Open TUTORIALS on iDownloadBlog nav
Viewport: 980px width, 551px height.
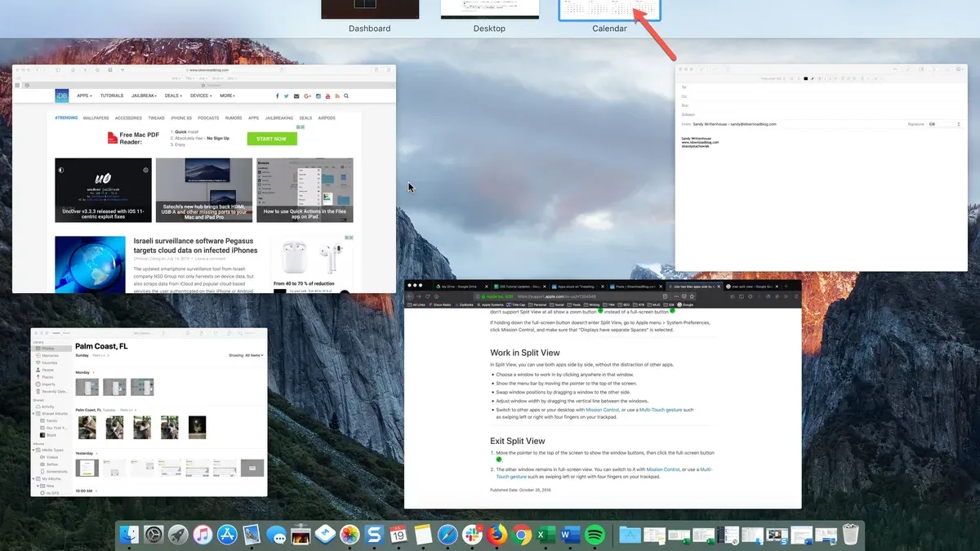coord(112,96)
